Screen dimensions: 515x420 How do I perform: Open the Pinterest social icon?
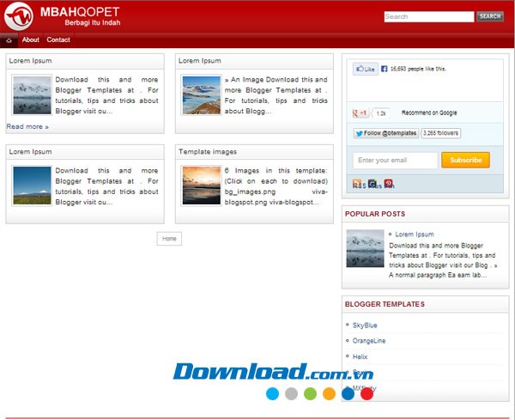coord(389,184)
